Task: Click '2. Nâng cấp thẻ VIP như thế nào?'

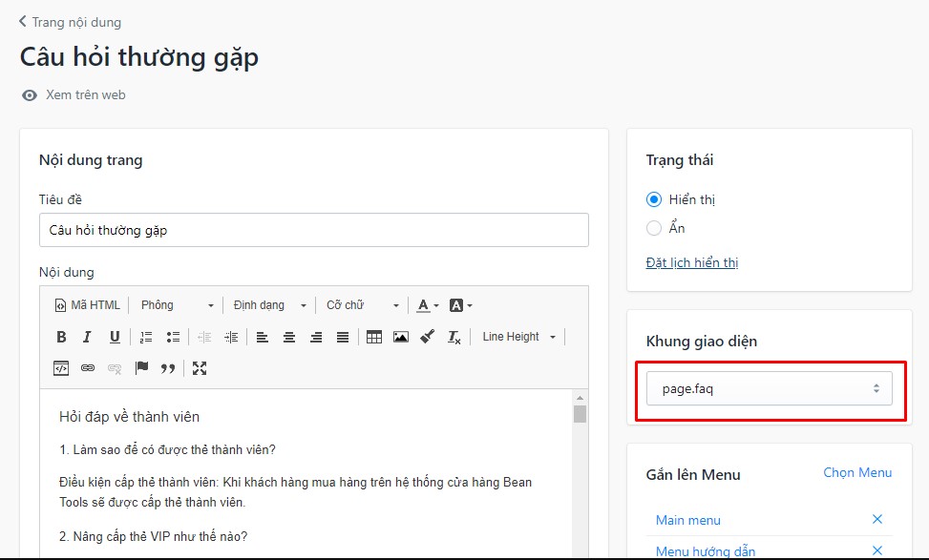Action: point(154,536)
